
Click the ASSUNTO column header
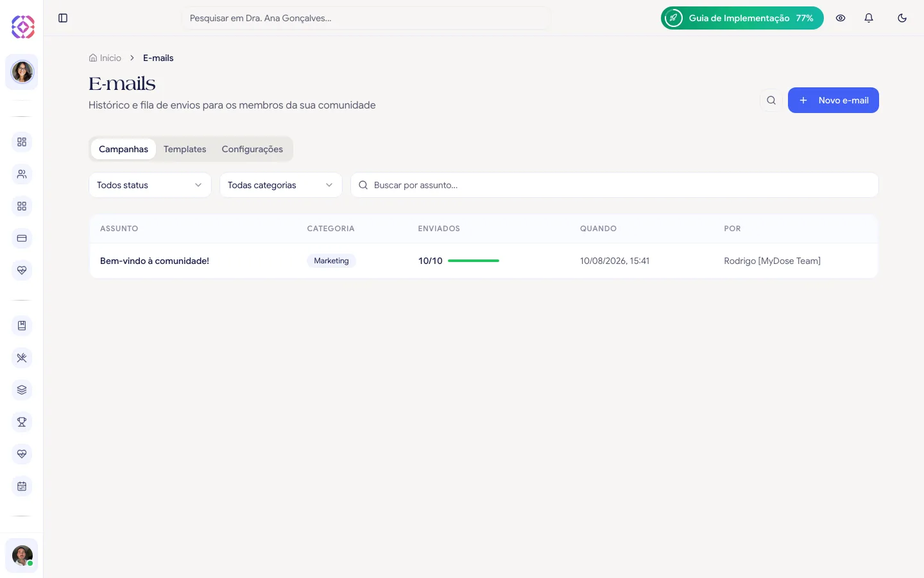(119, 229)
